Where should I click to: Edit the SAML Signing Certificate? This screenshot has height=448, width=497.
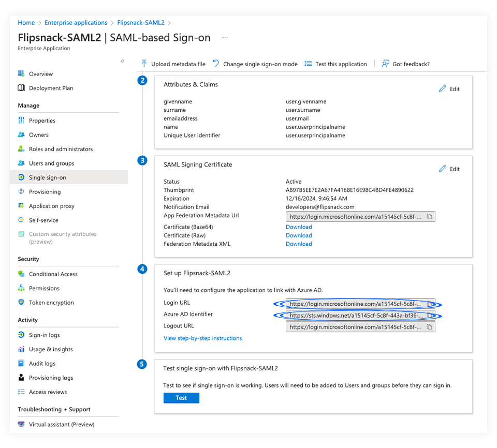coord(449,169)
